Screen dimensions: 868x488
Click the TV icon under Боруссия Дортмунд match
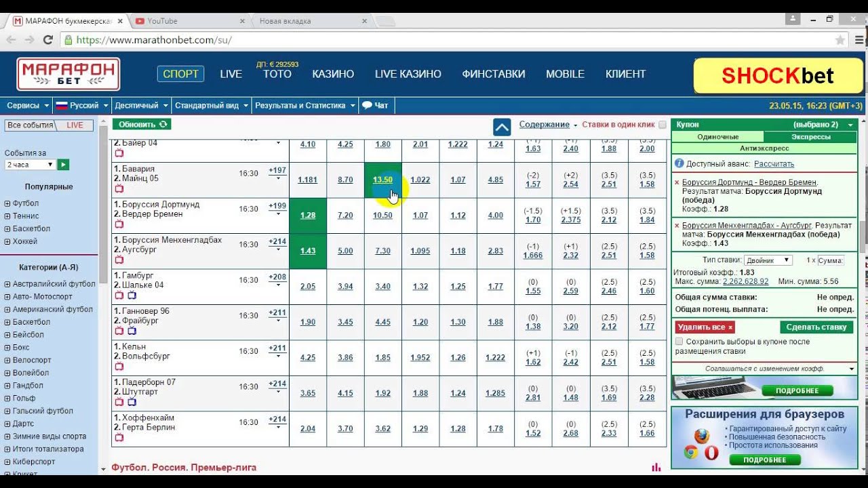point(119,224)
